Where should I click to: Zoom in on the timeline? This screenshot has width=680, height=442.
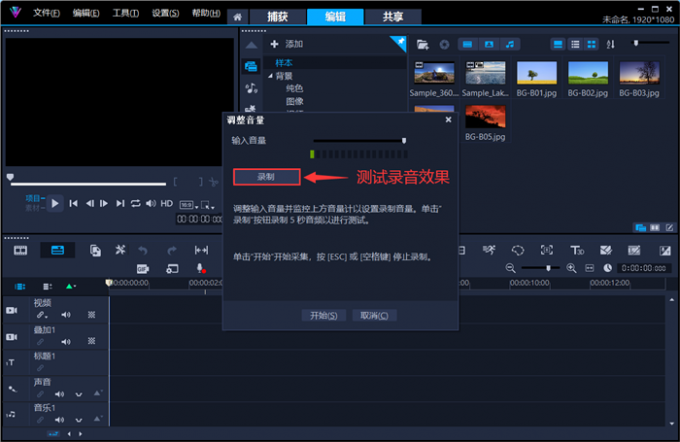coord(572,268)
